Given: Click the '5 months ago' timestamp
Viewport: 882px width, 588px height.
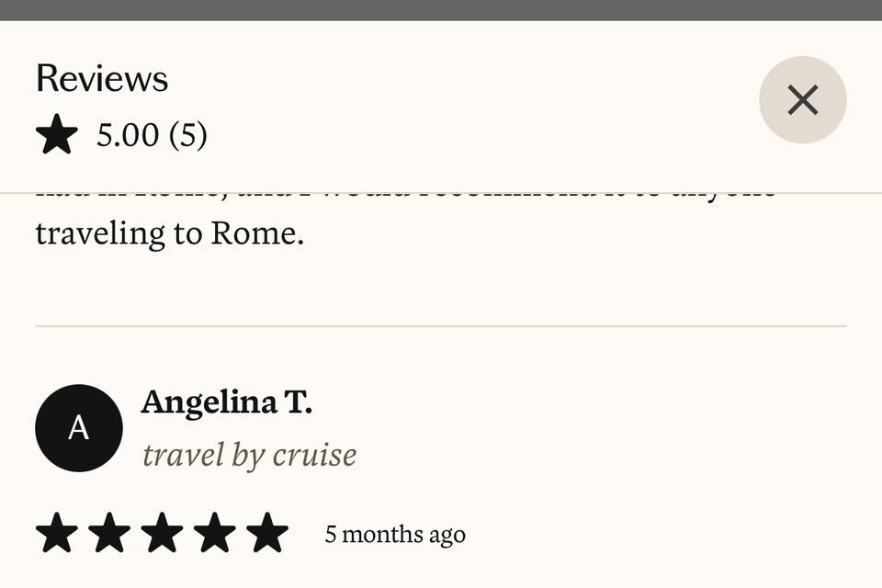Looking at the screenshot, I should [395, 535].
